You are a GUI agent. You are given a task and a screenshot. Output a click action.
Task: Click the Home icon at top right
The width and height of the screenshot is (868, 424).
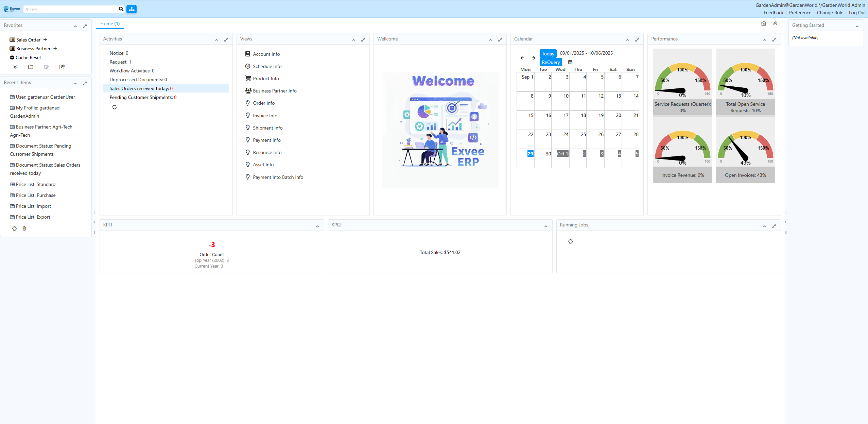point(763,23)
